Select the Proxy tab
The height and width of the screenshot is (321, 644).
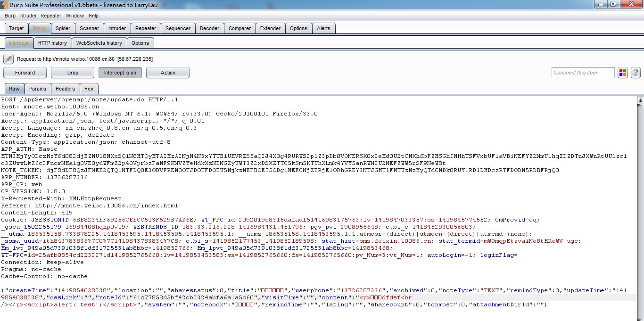[39, 28]
